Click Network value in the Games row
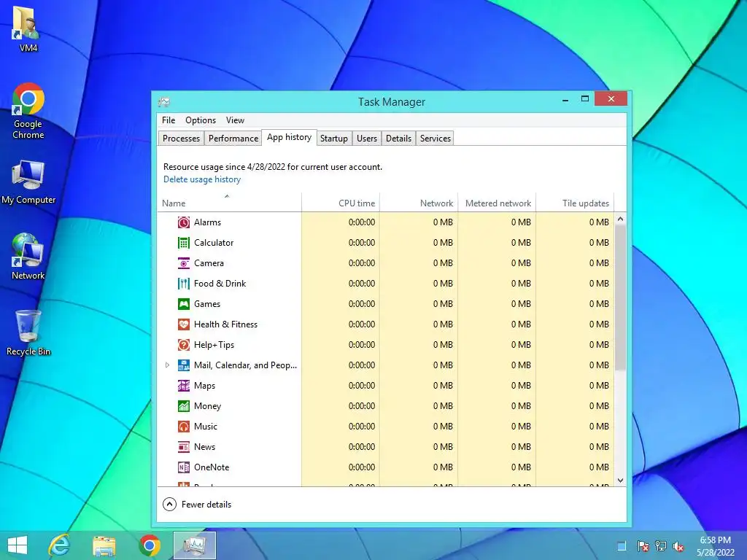Screen dimensions: 747x560 (x=443, y=304)
